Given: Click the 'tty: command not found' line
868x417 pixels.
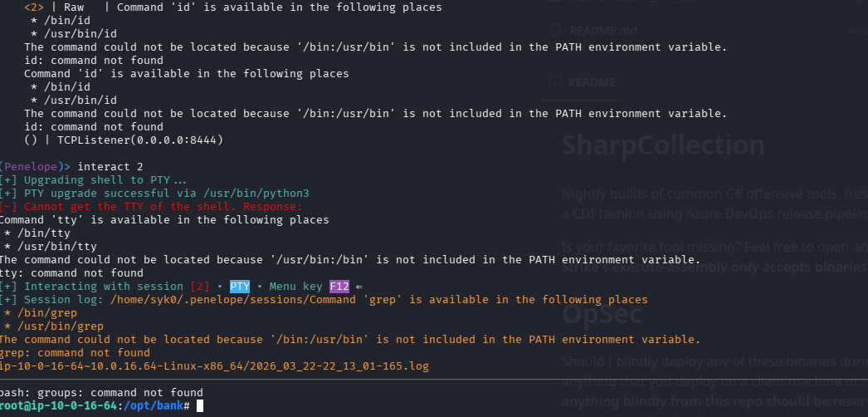Looking at the screenshot, I should click(x=71, y=273).
